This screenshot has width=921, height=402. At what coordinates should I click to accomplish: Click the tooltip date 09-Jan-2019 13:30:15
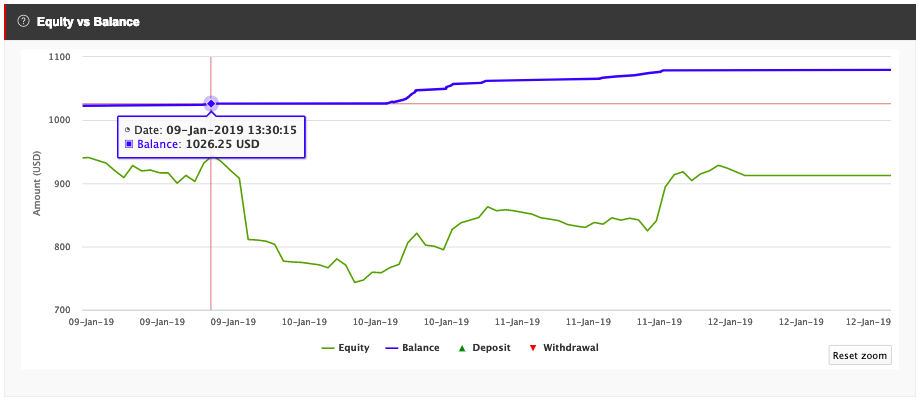(231, 130)
